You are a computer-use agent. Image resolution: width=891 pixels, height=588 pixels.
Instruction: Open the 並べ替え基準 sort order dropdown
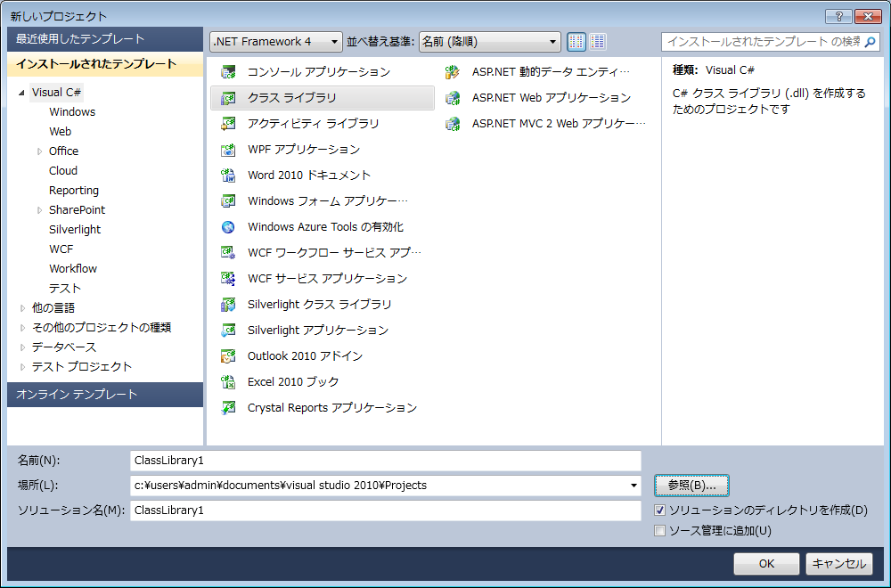(490, 42)
